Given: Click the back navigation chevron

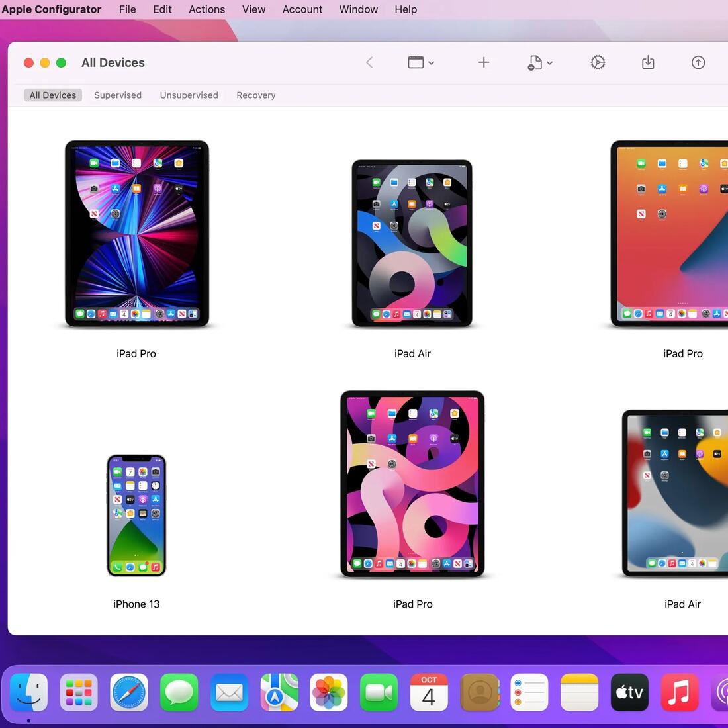Looking at the screenshot, I should [369, 62].
